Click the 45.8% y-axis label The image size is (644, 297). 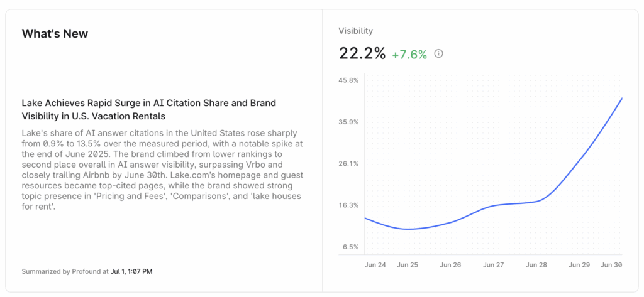348,80
